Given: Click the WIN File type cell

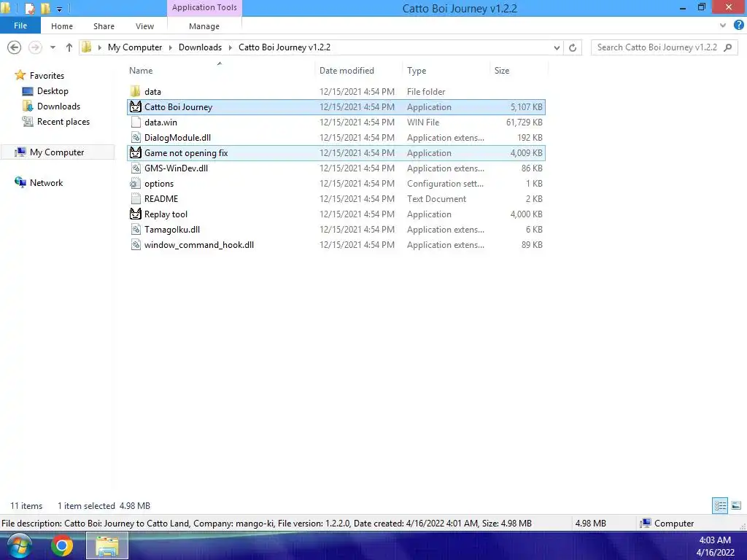Looking at the screenshot, I should (x=423, y=122).
